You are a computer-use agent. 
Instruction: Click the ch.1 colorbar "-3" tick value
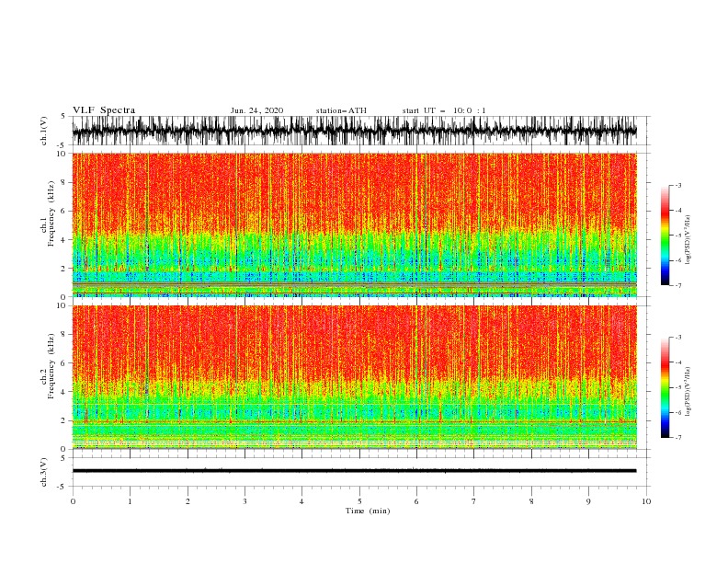coord(677,185)
